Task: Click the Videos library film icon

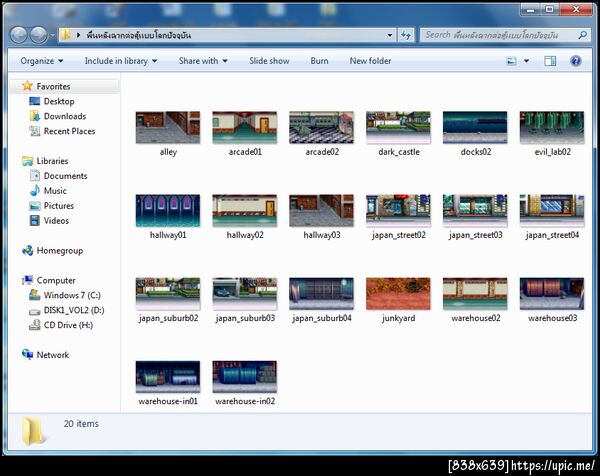Action: pyautogui.click(x=35, y=220)
